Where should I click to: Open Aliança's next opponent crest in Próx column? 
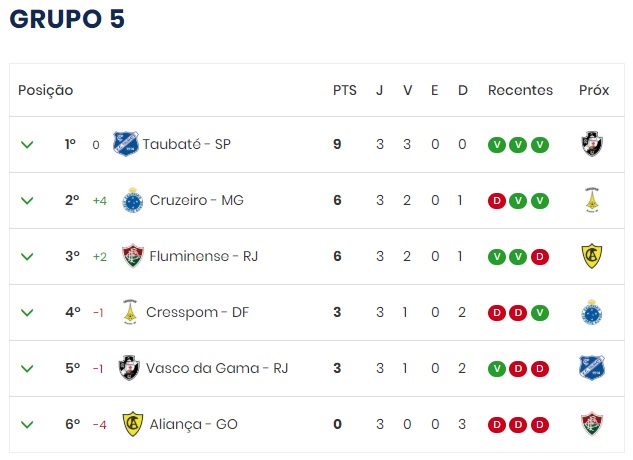592,424
